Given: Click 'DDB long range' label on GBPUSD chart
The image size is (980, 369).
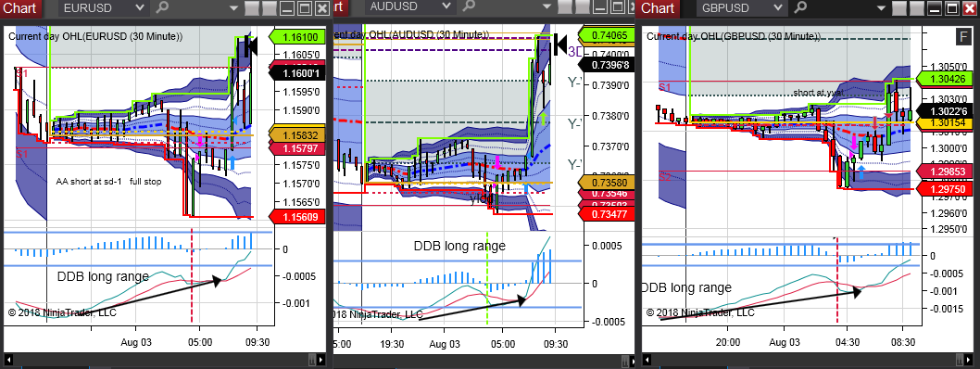Looking at the screenshot, I should (686, 287).
